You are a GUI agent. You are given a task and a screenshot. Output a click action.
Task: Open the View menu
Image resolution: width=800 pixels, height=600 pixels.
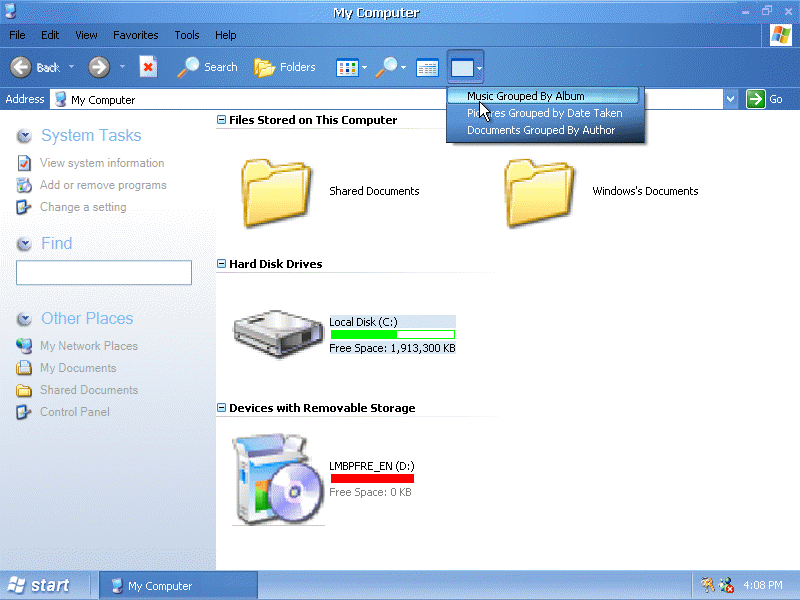coord(86,35)
